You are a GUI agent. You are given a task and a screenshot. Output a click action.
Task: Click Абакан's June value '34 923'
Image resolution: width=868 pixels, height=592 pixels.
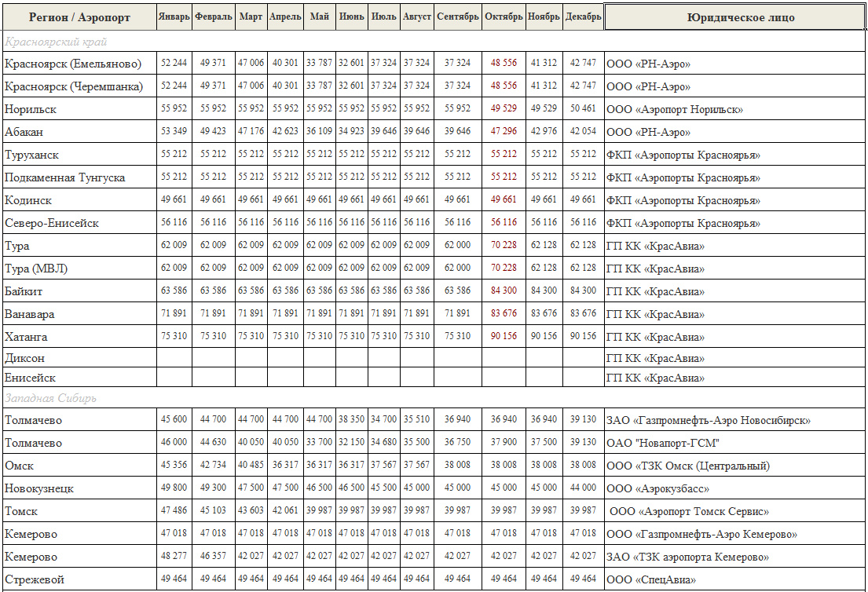click(351, 131)
